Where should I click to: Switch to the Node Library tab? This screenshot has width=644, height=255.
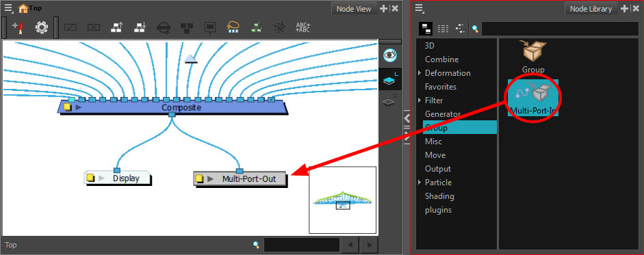click(x=591, y=9)
